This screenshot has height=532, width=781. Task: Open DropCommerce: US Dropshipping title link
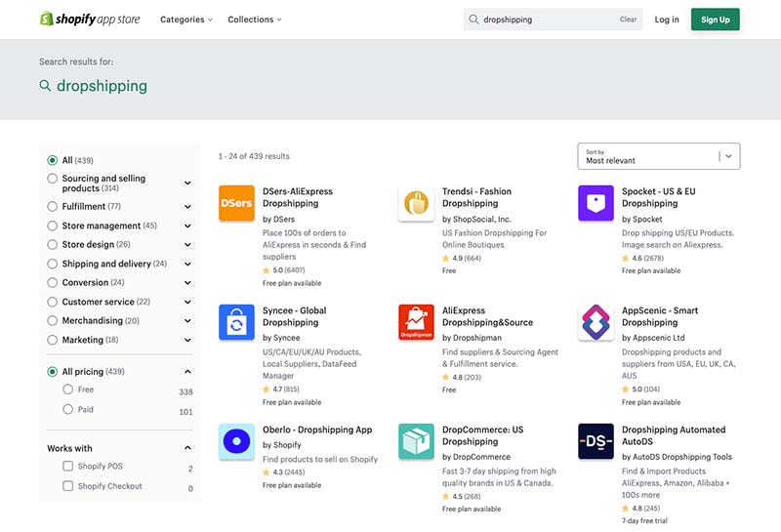(482, 435)
